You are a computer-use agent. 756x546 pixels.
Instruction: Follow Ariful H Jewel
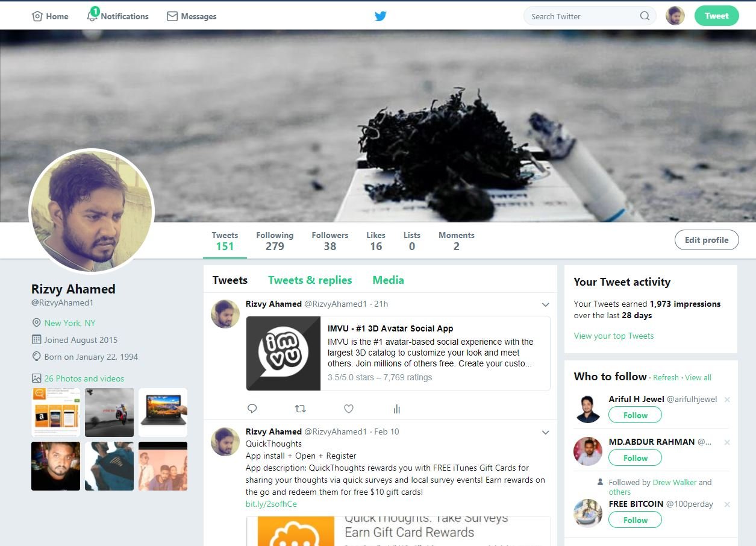click(x=635, y=415)
